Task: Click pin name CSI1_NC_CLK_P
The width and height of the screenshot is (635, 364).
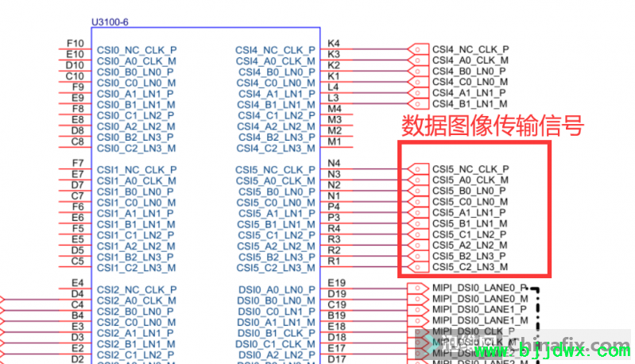Action: click(137, 170)
